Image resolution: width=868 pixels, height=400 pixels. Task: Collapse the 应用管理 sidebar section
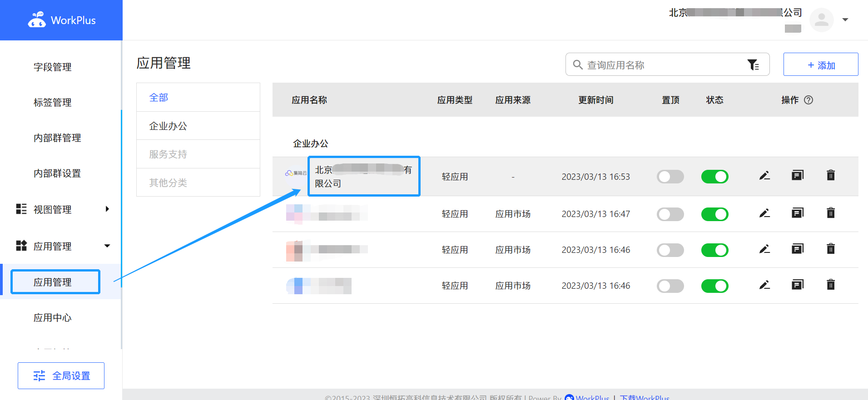click(107, 246)
